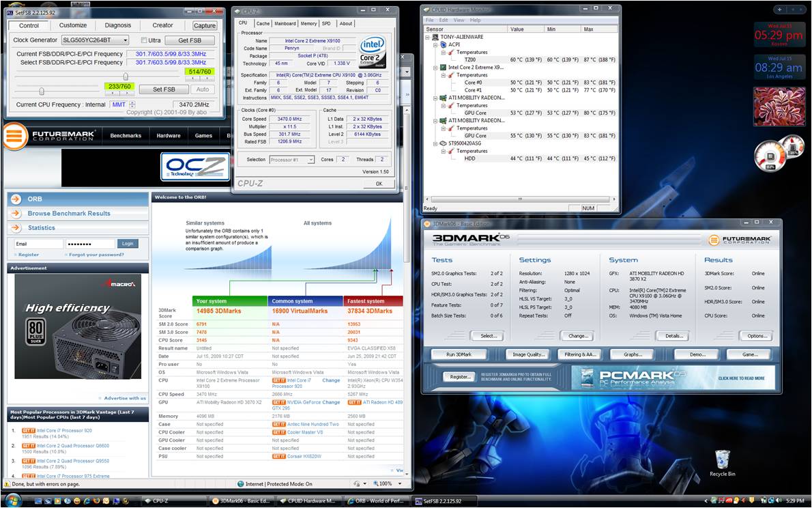Enable the Ultra checkbox in SetFSB

pos(144,40)
